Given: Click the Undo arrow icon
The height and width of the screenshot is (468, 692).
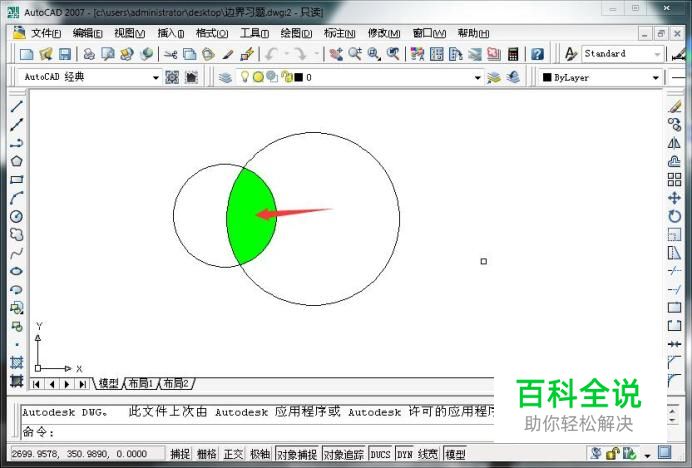Looking at the screenshot, I should (x=271, y=54).
